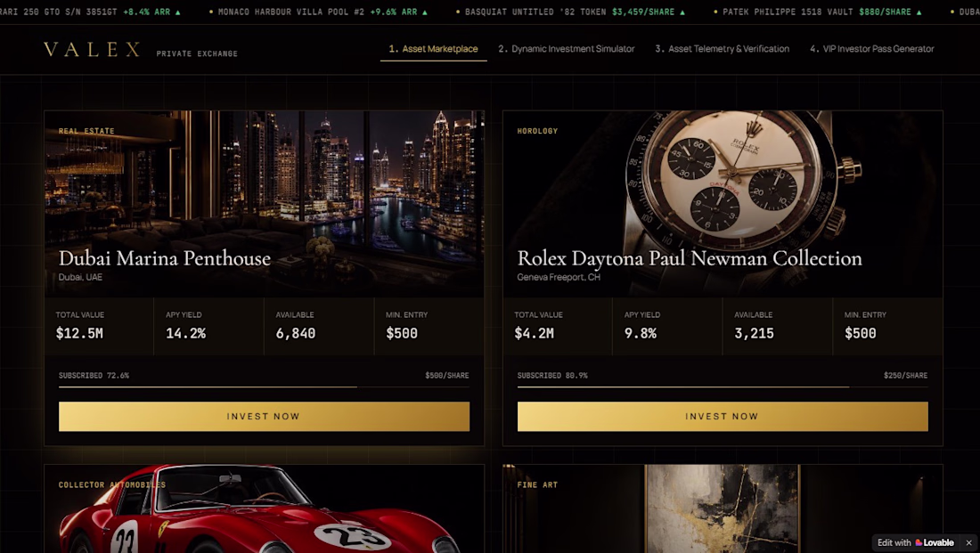Click the VALEX logo

point(92,50)
